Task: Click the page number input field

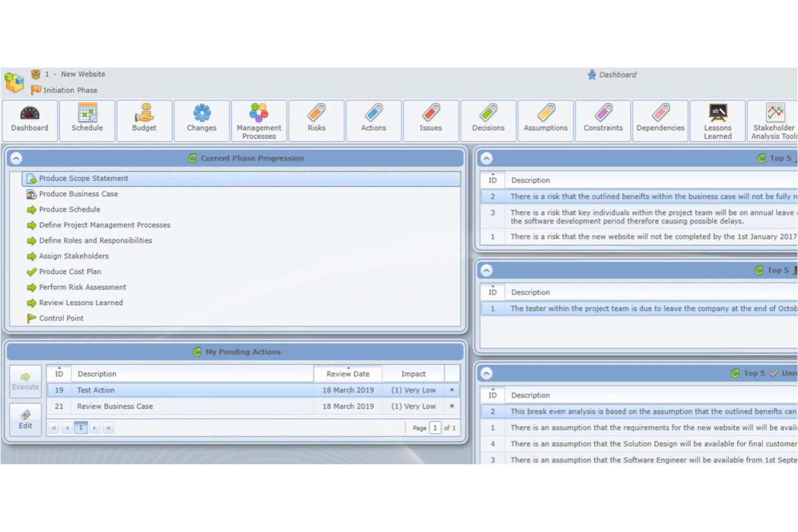Action: click(x=435, y=427)
